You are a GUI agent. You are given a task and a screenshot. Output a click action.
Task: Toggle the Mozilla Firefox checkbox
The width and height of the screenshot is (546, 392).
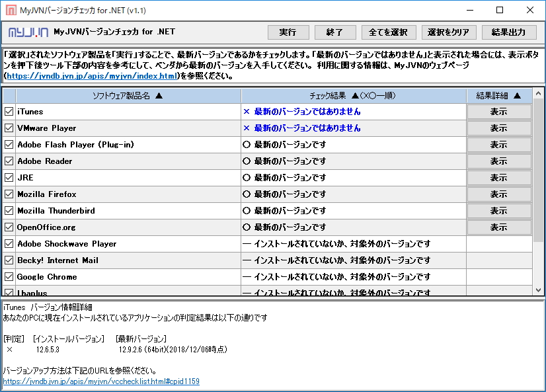pyautogui.click(x=9, y=194)
